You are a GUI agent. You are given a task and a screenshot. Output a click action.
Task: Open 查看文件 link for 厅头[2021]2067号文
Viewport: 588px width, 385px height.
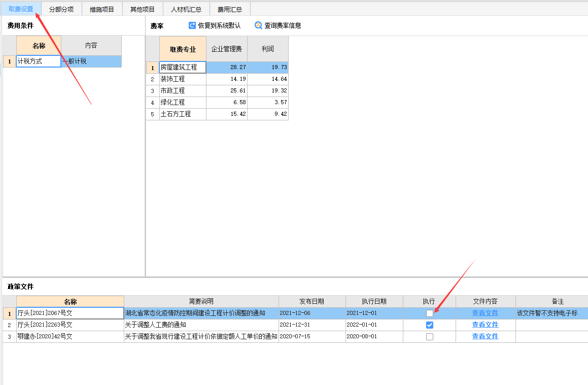[x=485, y=313]
